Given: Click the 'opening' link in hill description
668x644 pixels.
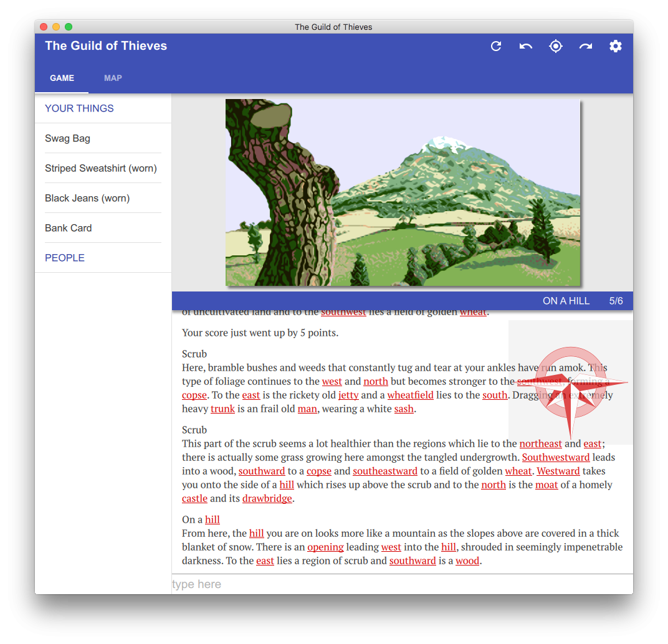Looking at the screenshot, I should click(325, 547).
